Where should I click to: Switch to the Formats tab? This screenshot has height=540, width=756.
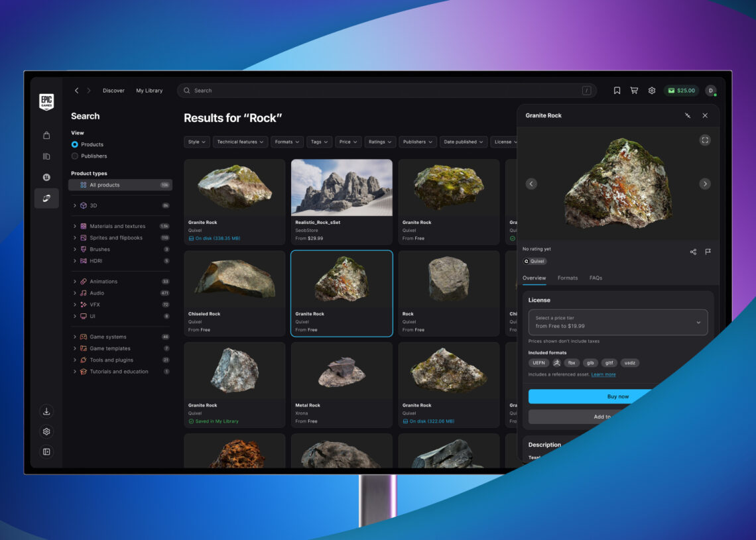pos(568,278)
